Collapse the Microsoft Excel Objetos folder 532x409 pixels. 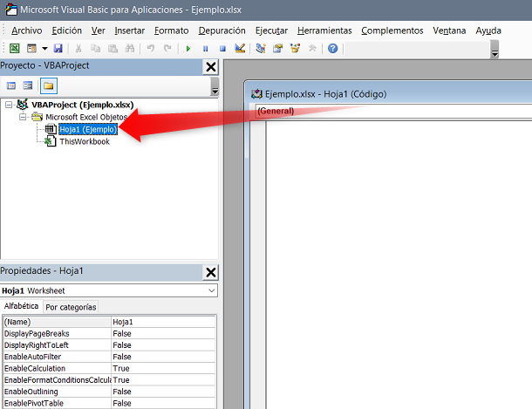pos(23,117)
